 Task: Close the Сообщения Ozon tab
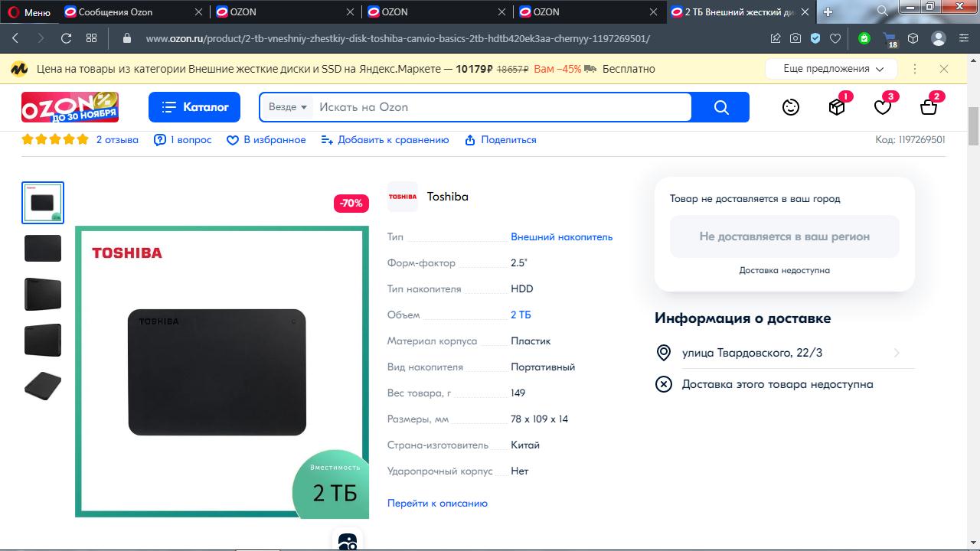click(199, 12)
